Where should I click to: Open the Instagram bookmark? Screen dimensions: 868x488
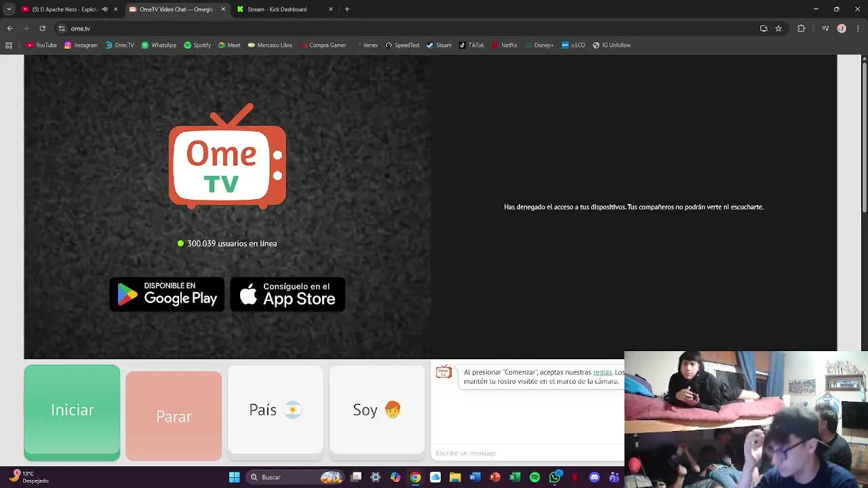(81, 45)
